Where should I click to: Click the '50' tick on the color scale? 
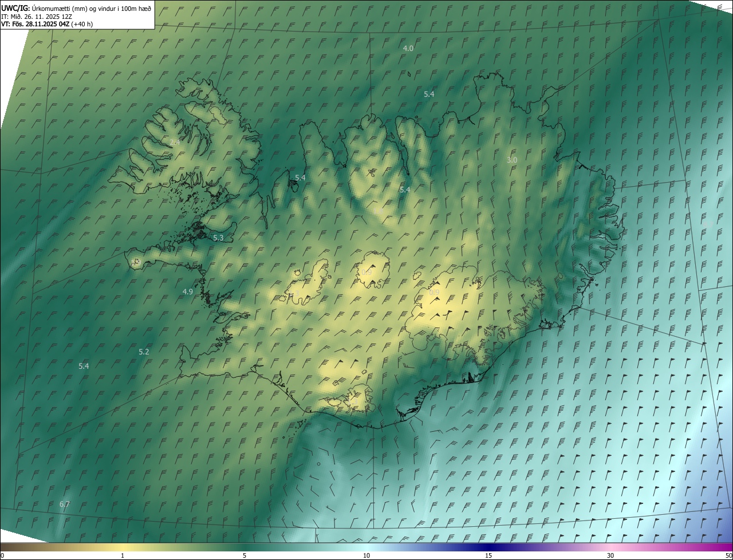click(728, 556)
